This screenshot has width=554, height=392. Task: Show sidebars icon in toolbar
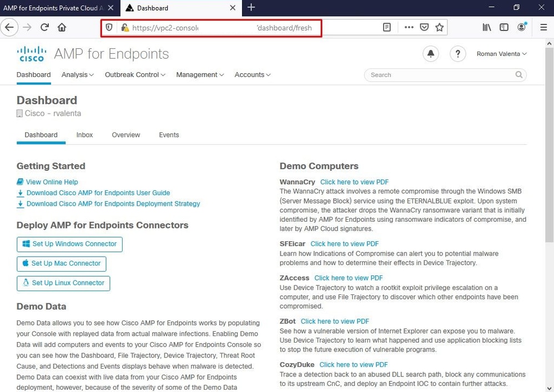coord(504,27)
